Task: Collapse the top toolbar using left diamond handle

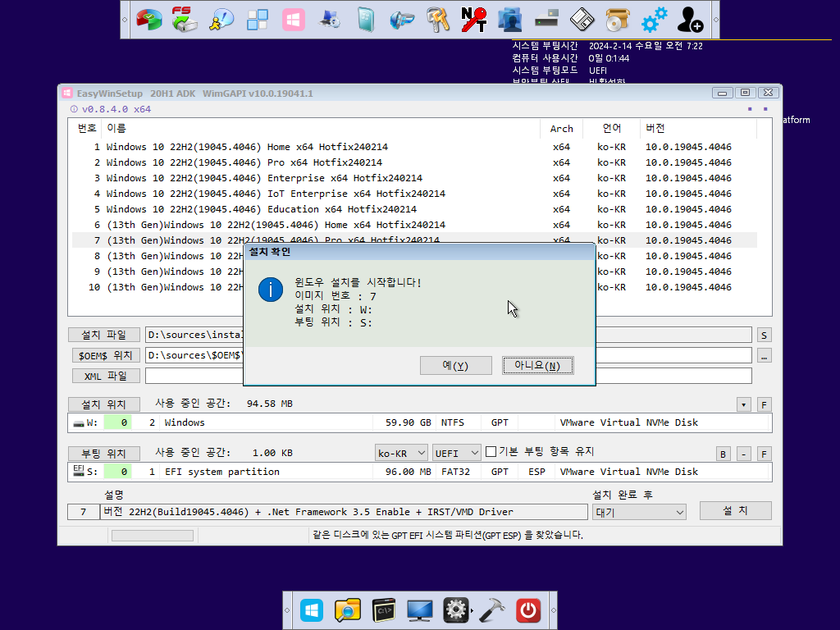Action: coord(125,20)
